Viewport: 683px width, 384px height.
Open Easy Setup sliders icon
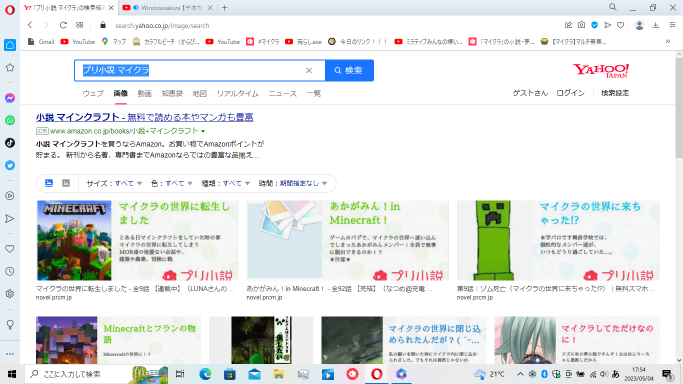coord(673,25)
